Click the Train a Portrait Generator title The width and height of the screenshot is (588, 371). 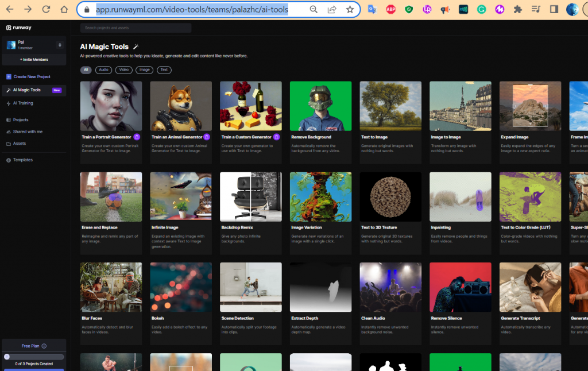pyautogui.click(x=106, y=137)
